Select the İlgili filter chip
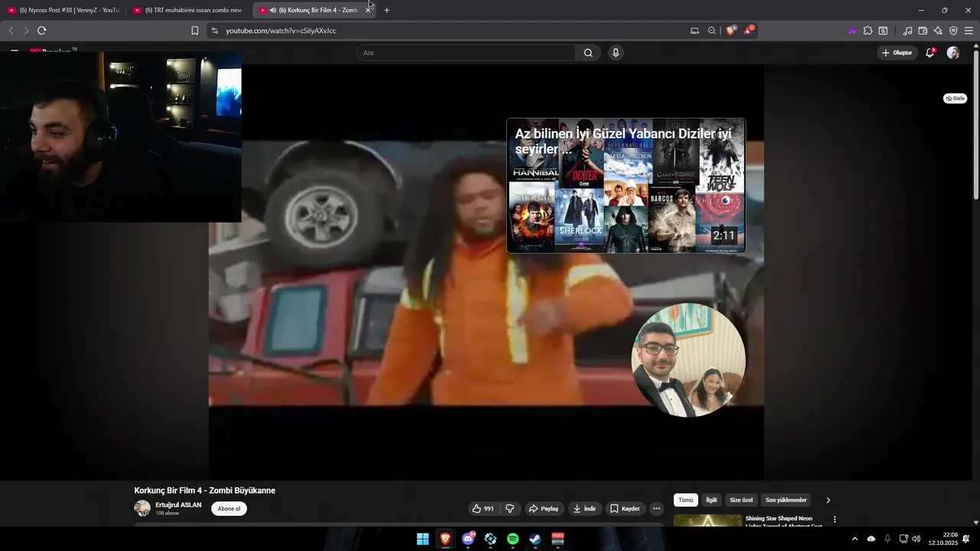The width and height of the screenshot is (980, 551). point(711,500)
